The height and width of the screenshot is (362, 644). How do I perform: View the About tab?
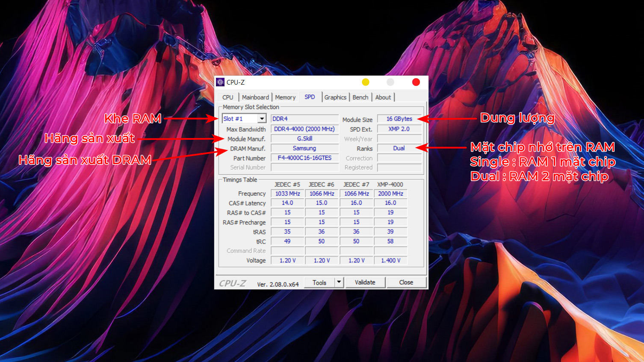[x=383, y=97]
